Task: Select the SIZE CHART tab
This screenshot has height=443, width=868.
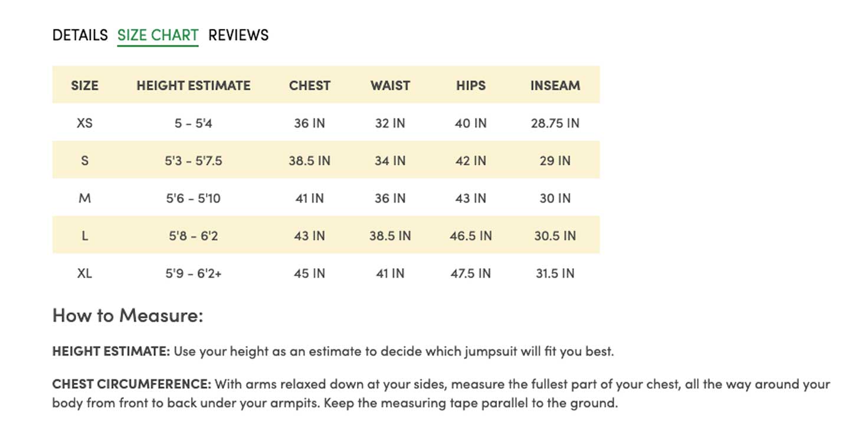Action: point(158,35)
